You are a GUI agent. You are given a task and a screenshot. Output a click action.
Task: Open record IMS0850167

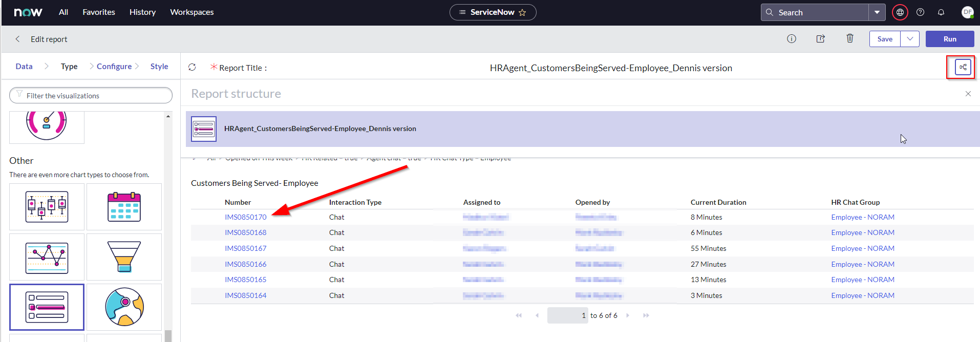pyautogui.click(x=246, y=248)
